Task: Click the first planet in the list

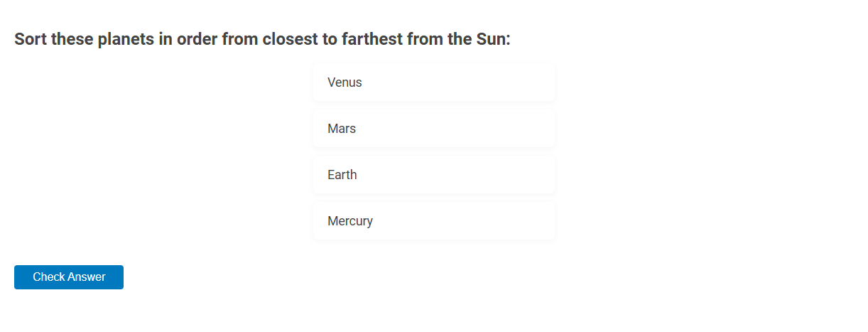Action: tap(434, 82)
